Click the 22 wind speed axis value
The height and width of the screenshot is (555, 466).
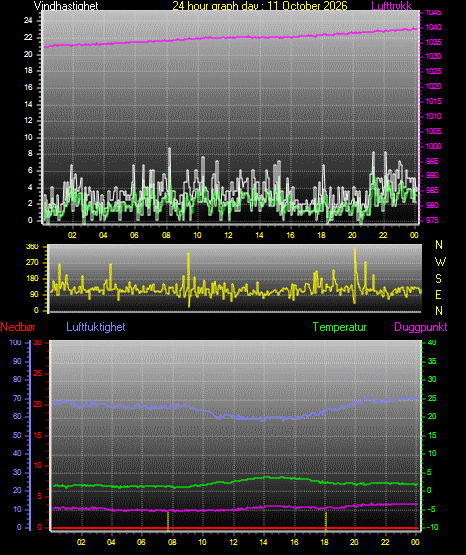click(x=28, y=37)
